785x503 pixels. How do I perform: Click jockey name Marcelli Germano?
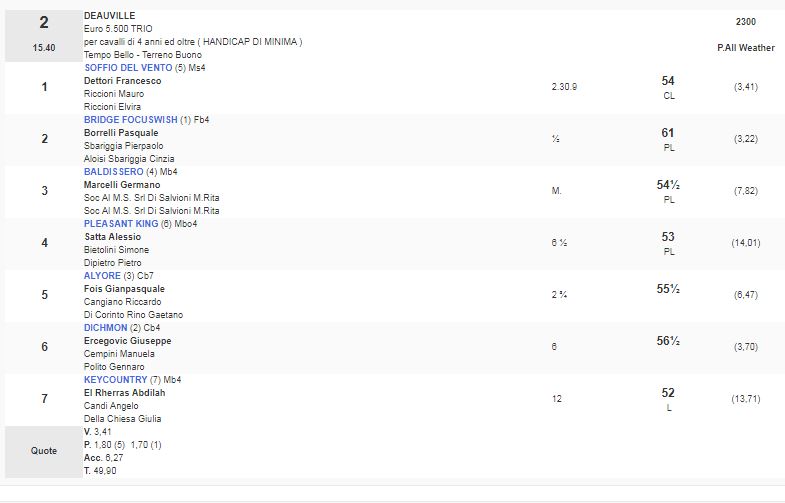pyautogui.click(x=122, y=185)
